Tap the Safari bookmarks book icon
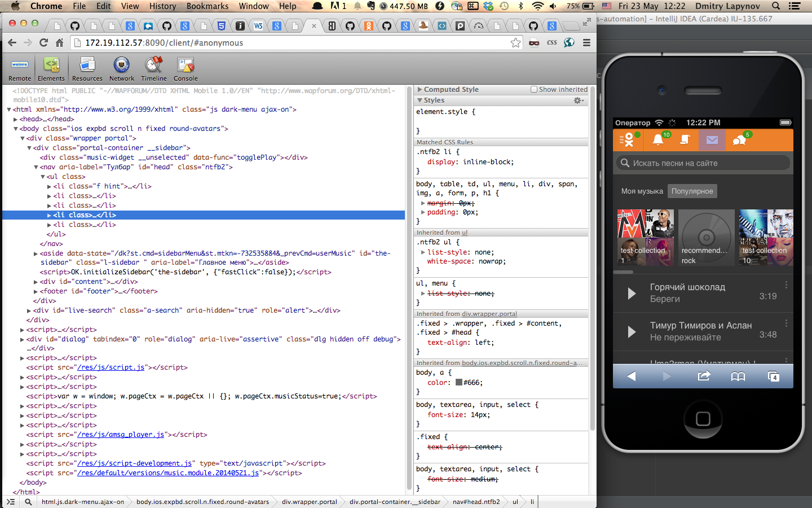The height and width of the screenshot is (508, 812). click(738, 376)
